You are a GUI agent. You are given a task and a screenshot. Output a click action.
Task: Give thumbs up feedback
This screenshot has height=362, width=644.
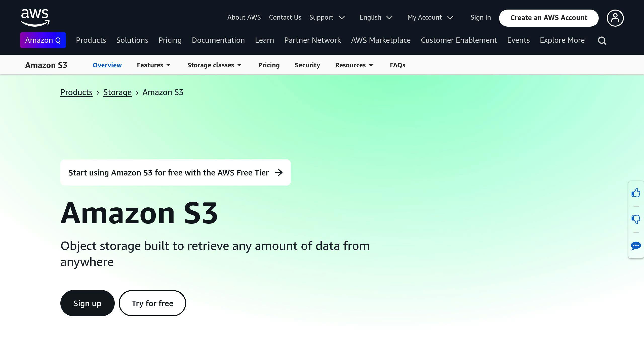click(x=636, y=193)
